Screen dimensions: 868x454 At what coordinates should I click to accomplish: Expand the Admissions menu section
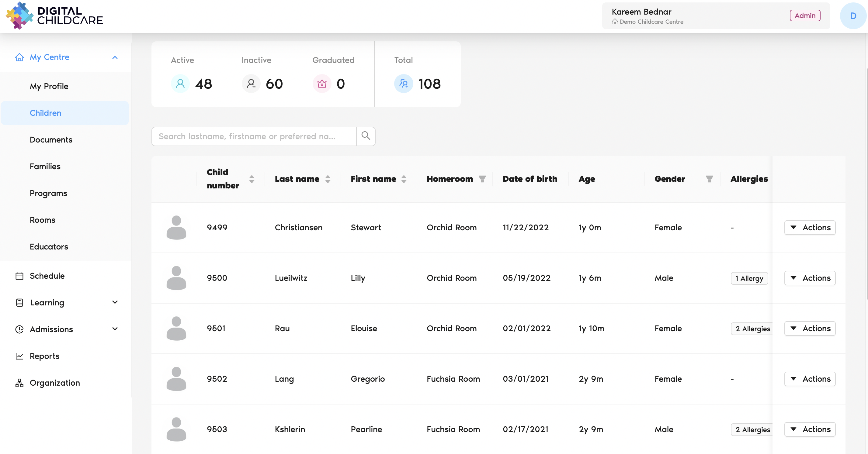(x=115, y=329)
